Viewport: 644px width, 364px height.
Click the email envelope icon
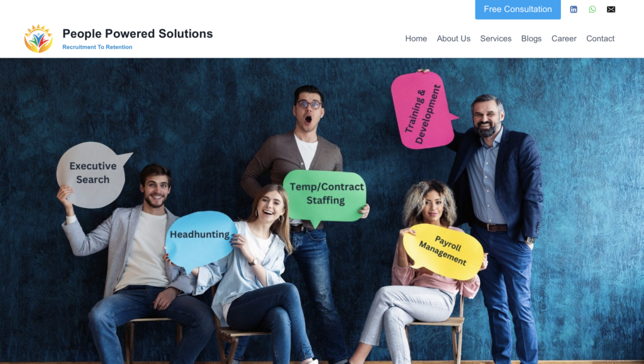coord(611,9)
